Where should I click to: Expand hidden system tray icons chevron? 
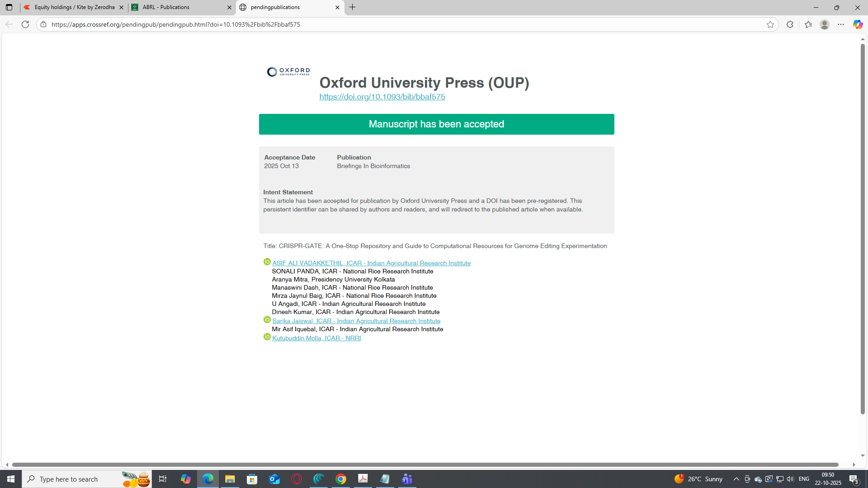(736, 479)
